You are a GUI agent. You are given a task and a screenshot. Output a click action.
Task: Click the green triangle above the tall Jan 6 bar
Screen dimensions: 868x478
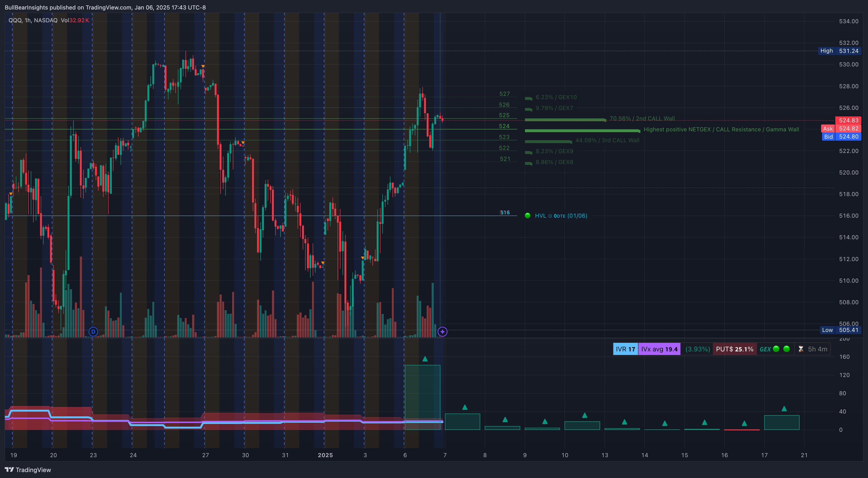[x=425, y=359]
